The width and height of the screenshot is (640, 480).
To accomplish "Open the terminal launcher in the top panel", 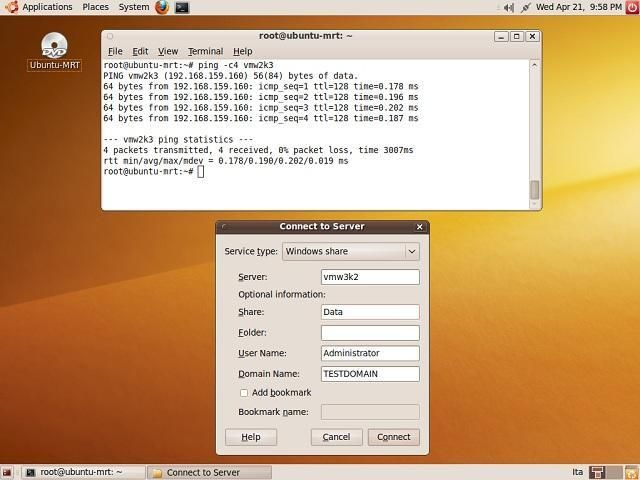I will 182,7.
